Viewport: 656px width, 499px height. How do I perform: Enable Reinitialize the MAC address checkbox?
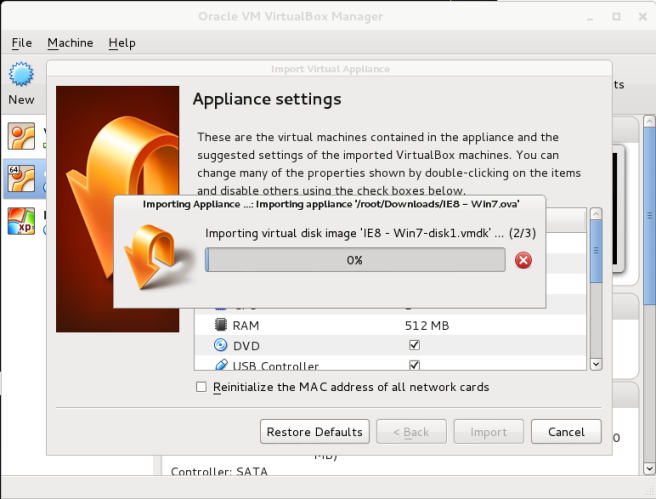201,387
